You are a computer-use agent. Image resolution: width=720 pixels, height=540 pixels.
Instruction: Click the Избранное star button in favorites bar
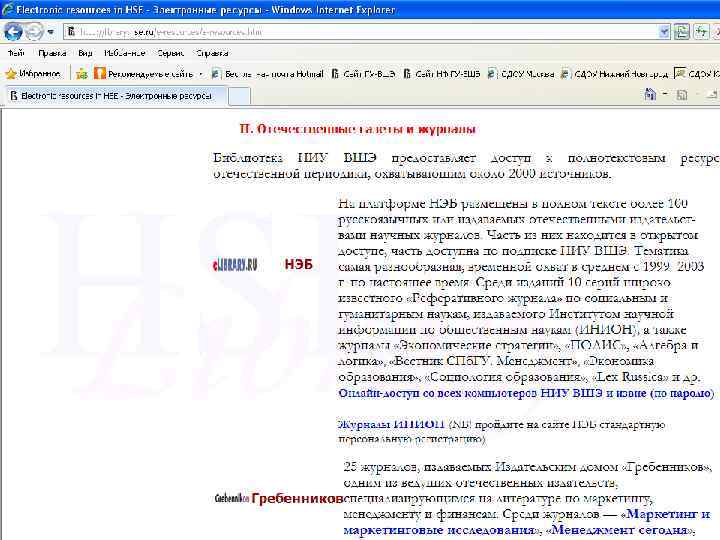pos(33,73)
